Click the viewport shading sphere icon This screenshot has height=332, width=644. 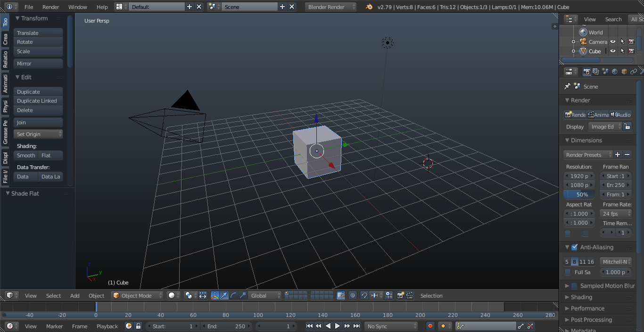coord(173,295)
